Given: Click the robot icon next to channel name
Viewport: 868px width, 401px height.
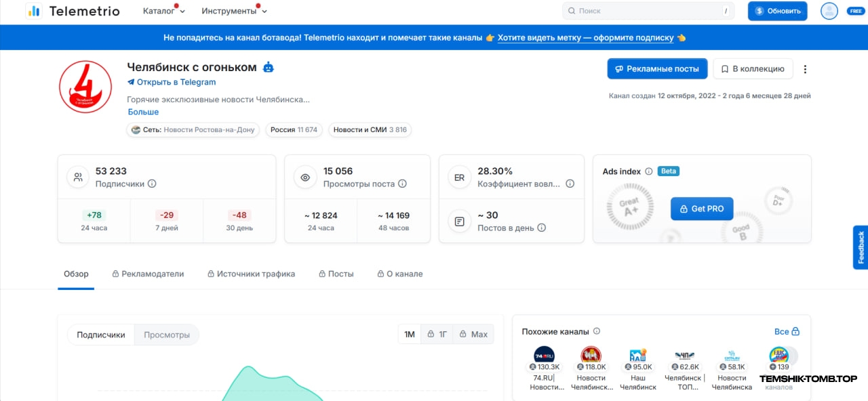Looking at the screenshot, I should (269, 67).
